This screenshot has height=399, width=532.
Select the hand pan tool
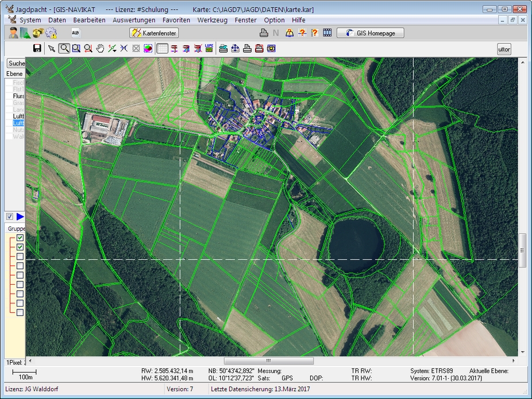tap(100, 49)
